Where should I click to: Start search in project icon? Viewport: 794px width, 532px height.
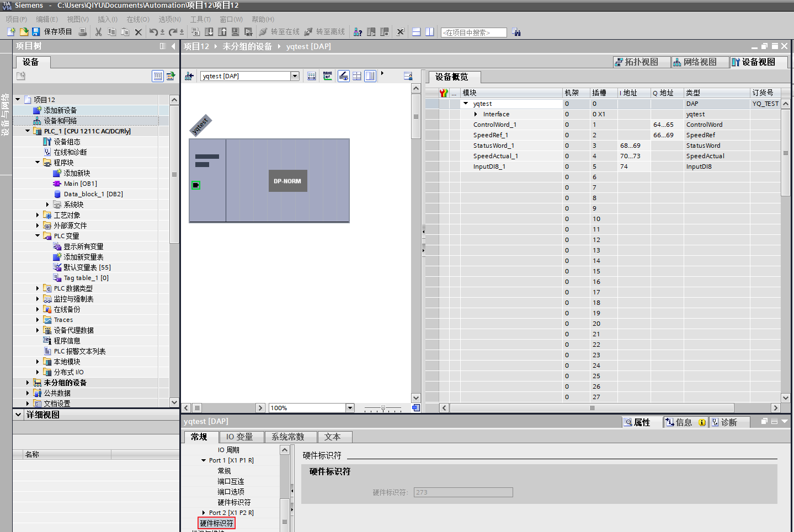516,32
